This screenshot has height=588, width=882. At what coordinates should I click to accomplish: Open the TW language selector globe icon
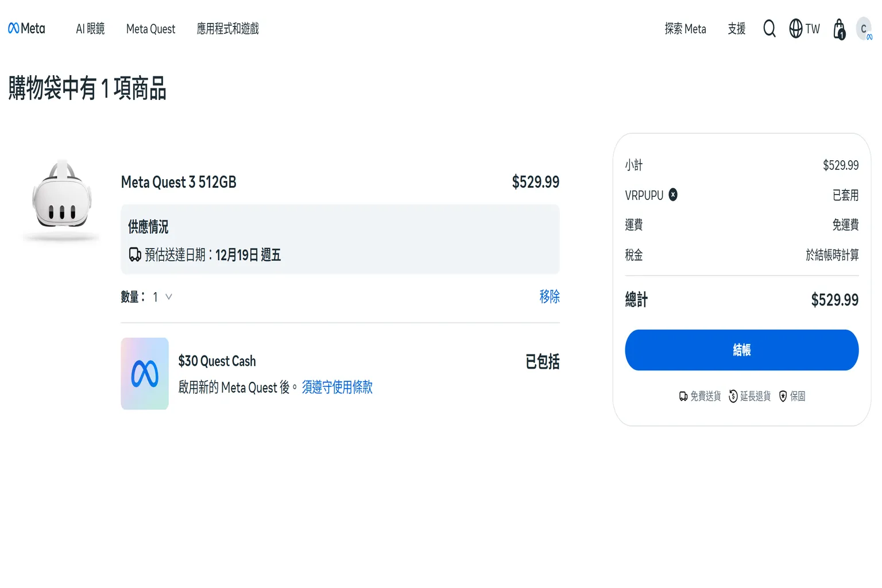[x=795, y=29]
